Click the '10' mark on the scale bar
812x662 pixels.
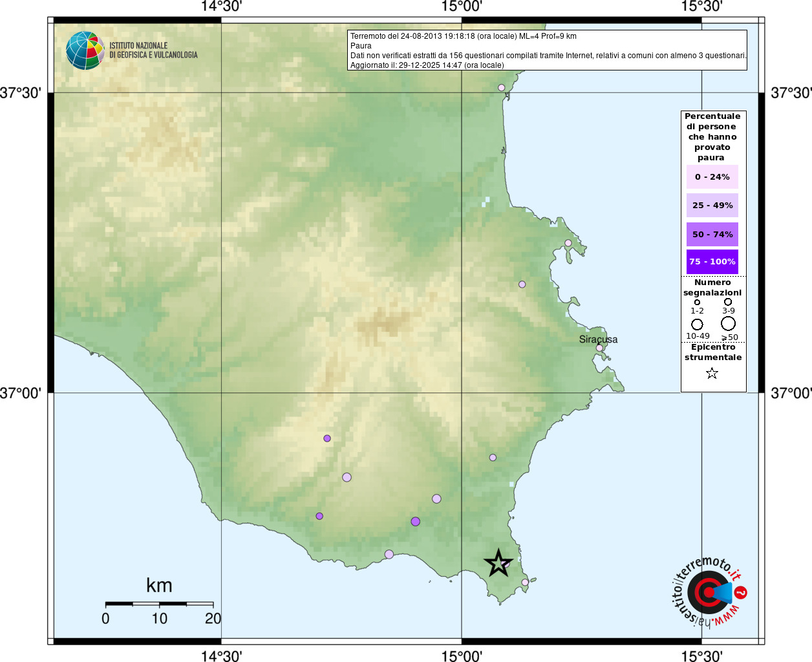click(159, 619)
